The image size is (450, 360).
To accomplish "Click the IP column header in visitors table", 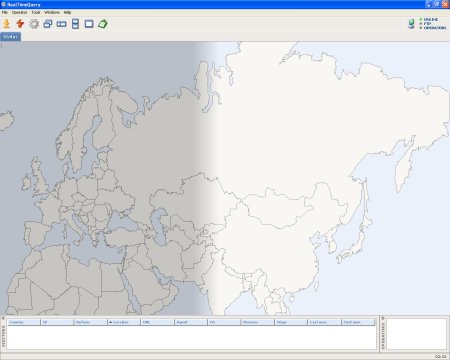I will tap(57, 322).
